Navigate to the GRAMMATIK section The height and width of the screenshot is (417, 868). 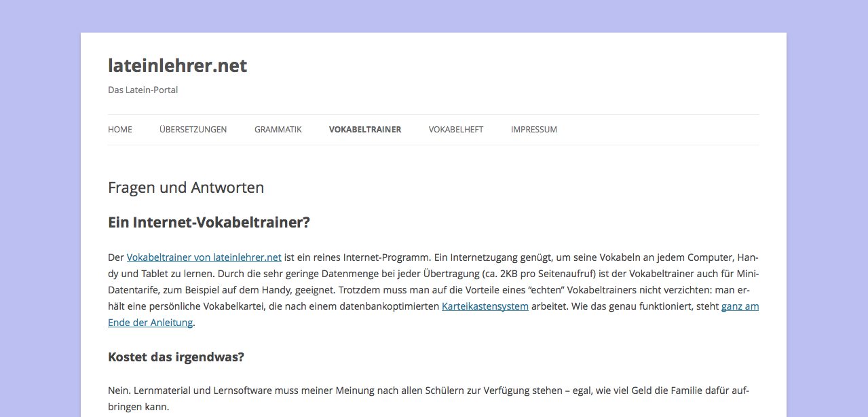coord(278,130)
